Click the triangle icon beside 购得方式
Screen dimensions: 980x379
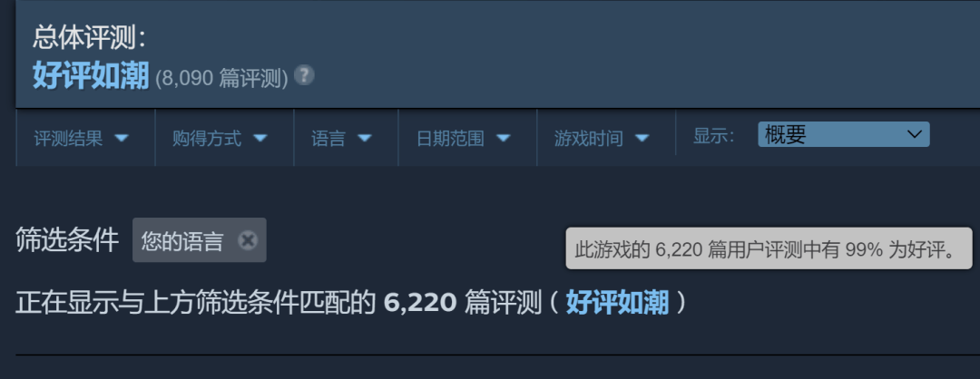[x=260, y=138]
